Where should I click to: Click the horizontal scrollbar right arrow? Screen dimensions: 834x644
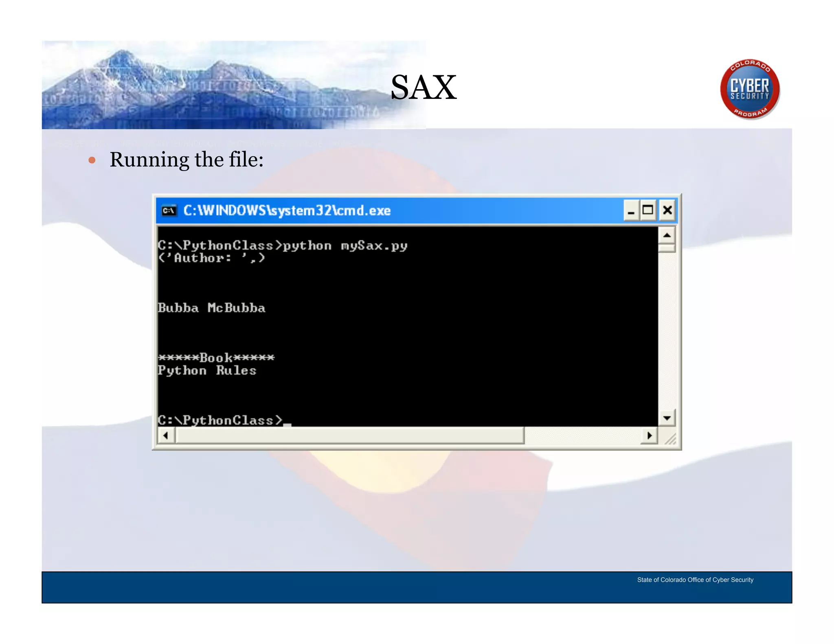click(649, 436)
